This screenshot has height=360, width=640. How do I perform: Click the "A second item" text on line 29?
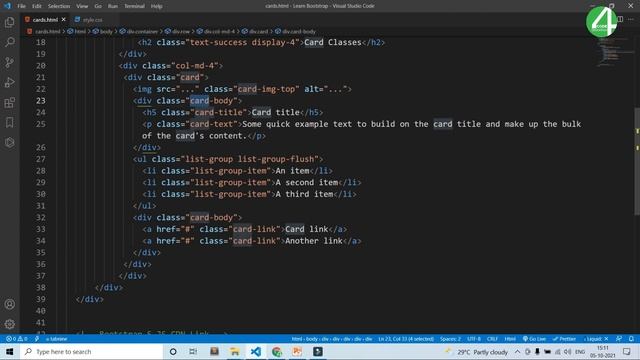point(307,182)
